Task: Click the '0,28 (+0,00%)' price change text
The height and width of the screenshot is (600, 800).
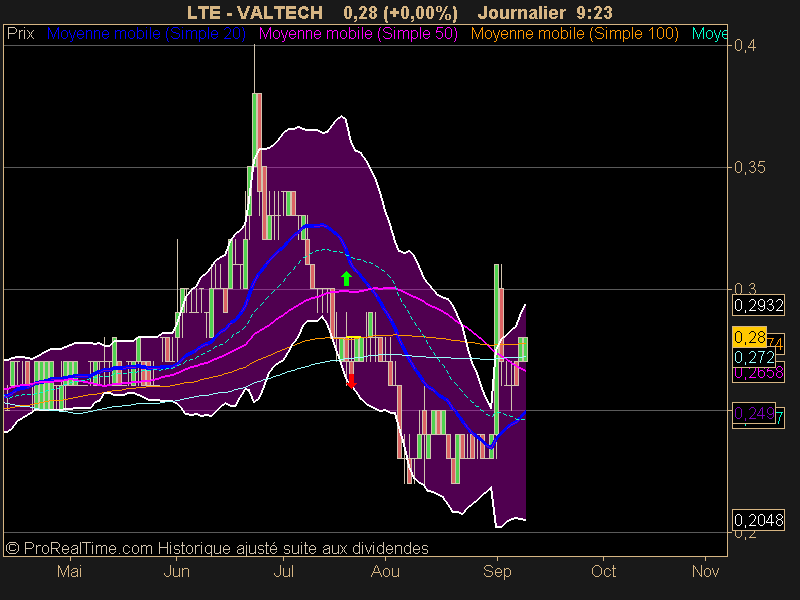Action: [401, 12]
